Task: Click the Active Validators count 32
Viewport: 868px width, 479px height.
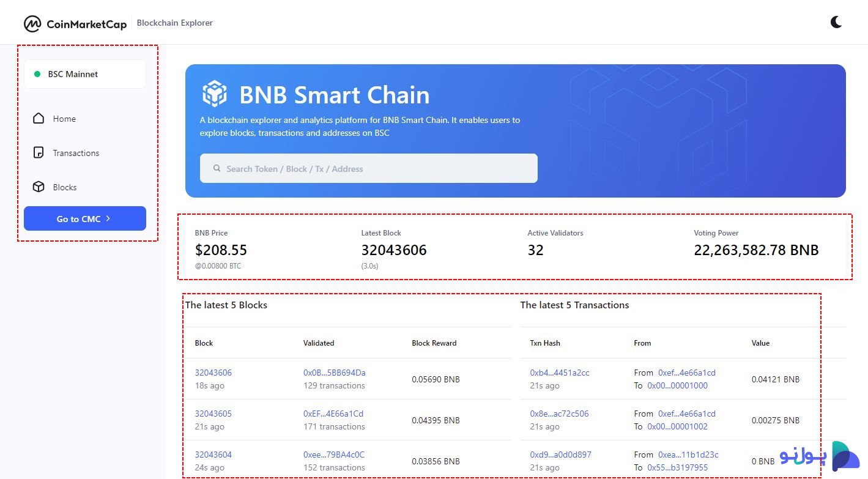Action: pyautogui.click(x=535, y=250)
